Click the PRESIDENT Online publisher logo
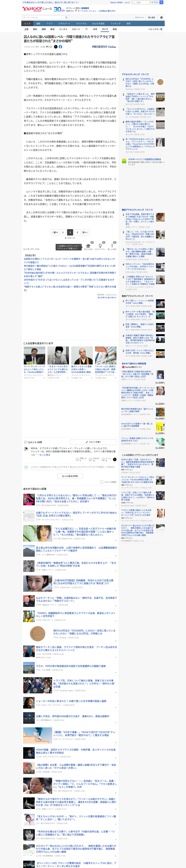The height and width of the screenshot is (868, 186). click(104, 47)
